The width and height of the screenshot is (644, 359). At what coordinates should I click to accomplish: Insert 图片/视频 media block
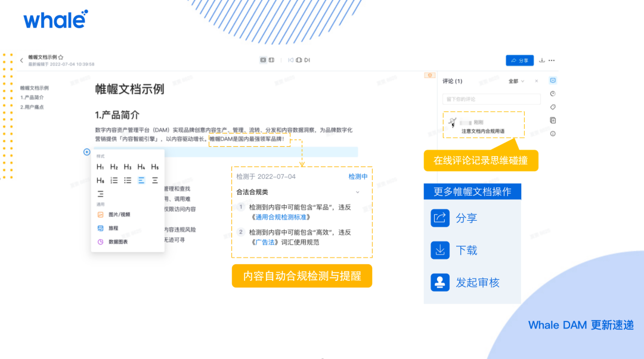114,215
